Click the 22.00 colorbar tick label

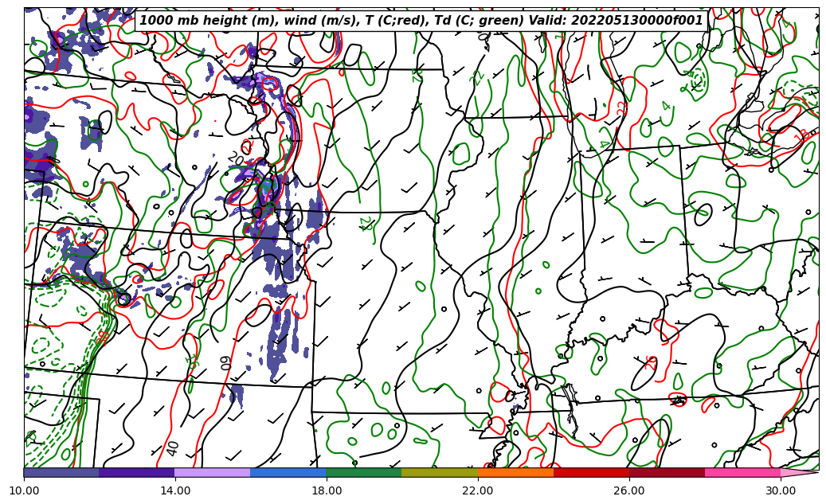(478, 490)
